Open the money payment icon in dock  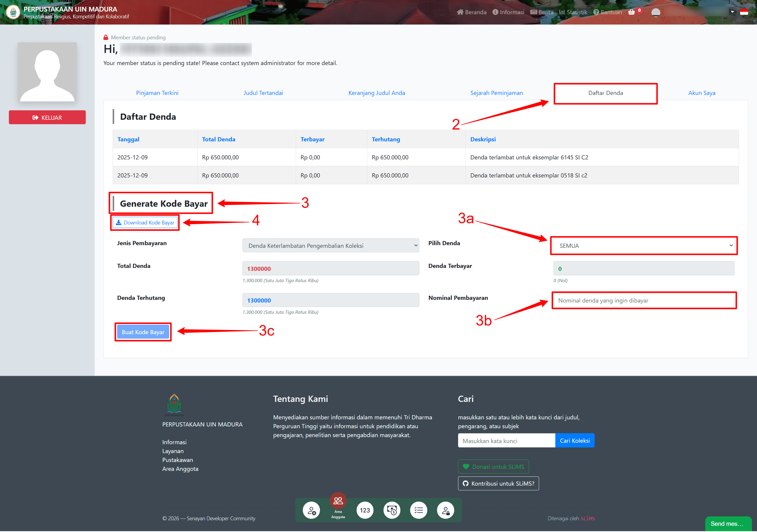[392, 510]
